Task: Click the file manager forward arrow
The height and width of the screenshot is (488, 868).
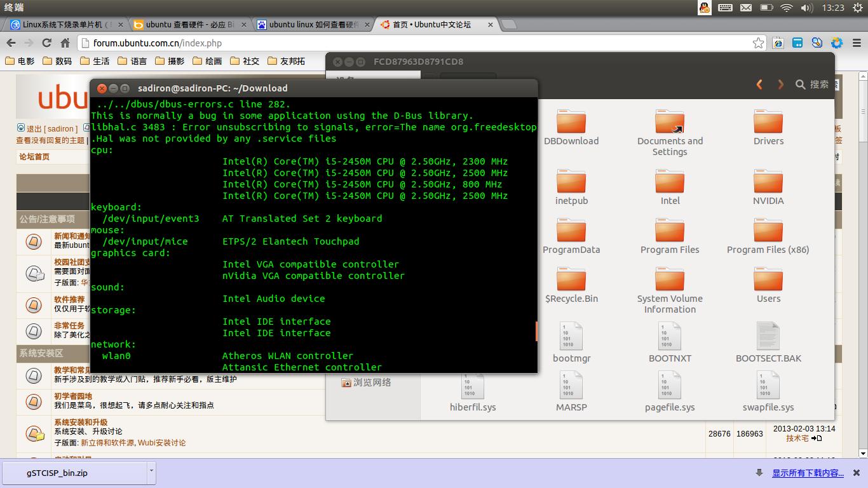Action: (x=780, y=84)
